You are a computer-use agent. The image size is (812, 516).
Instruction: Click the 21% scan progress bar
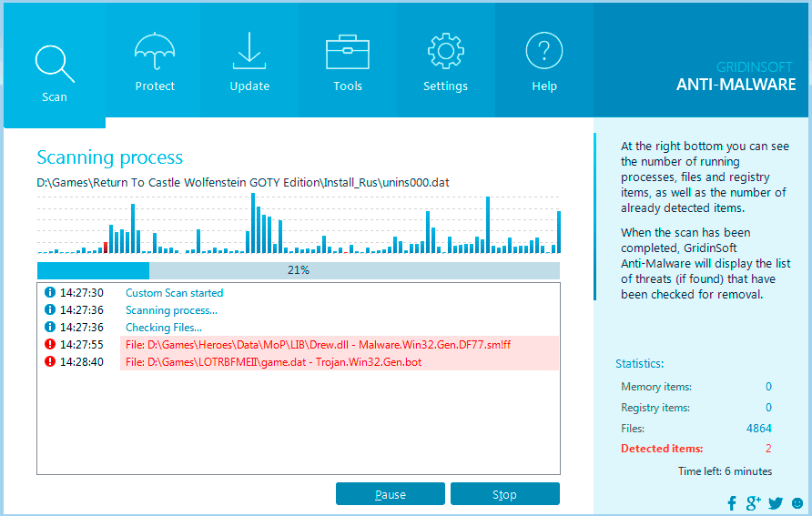pyautogui.click(x=299, y=270)
